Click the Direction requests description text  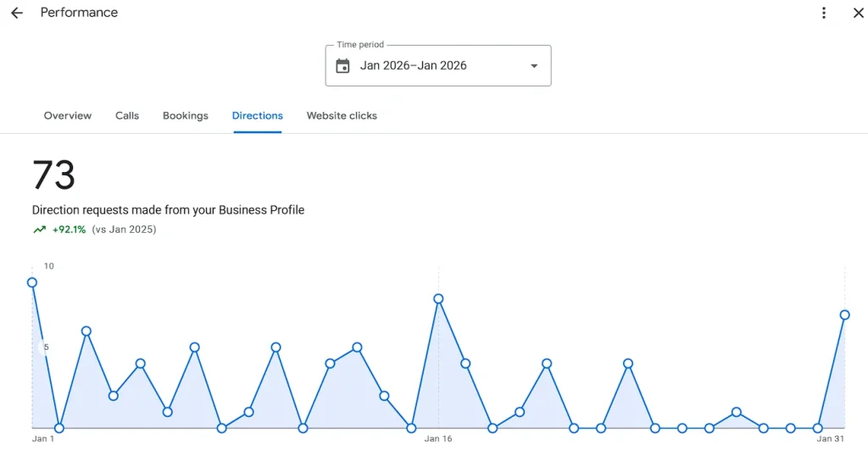pyautogui.click(x=169, y=210)
